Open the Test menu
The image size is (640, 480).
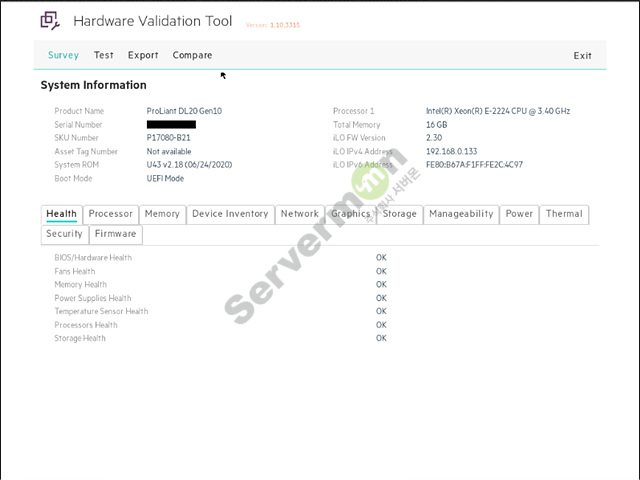104,55
